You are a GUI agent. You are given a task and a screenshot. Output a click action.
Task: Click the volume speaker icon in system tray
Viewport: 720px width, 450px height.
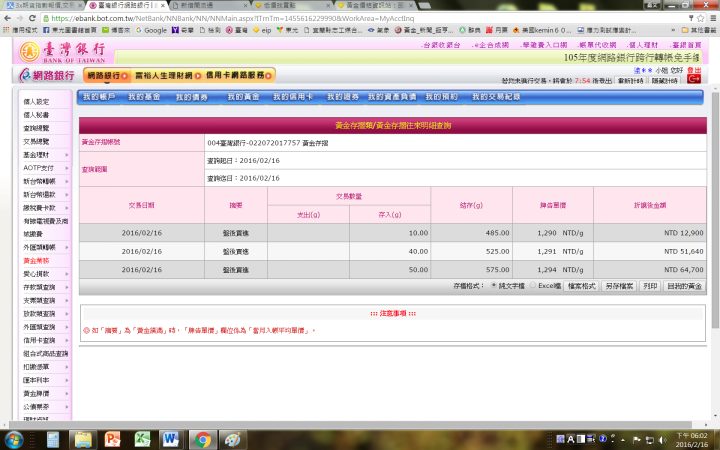point(661,439)
